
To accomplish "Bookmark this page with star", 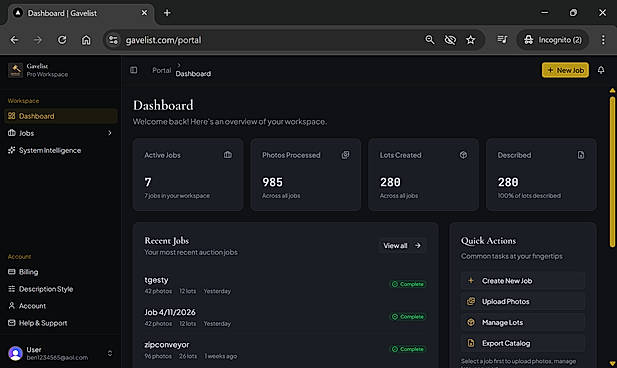I will [471, 40].
